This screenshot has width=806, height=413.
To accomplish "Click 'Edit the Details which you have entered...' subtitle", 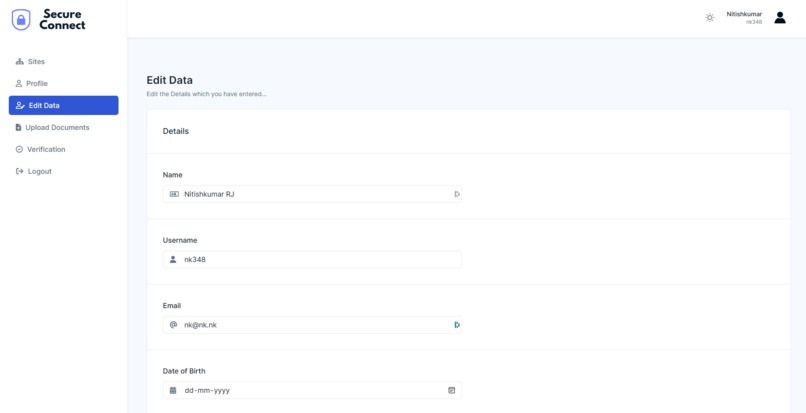I will (207, 95).
